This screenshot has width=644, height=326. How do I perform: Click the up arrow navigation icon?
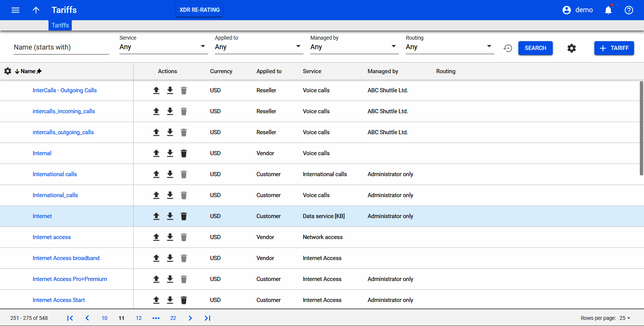tap(36, 10)
